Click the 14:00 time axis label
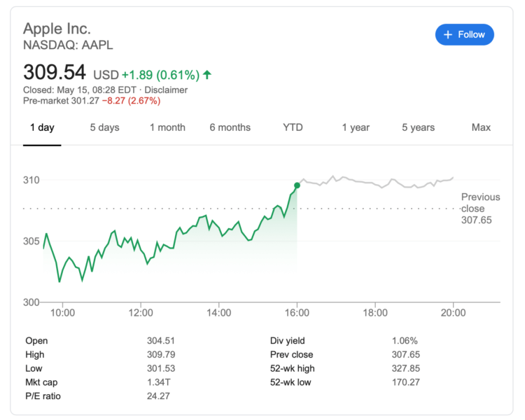The height and width of the screenshot is (420, 525). (218, 313)
